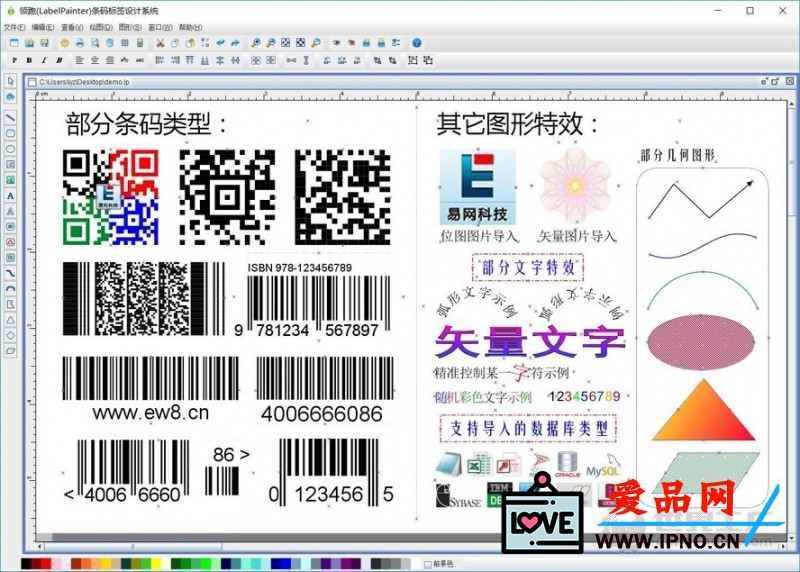
Task: Tick the 前景色 checkbox
Action: 428,564
